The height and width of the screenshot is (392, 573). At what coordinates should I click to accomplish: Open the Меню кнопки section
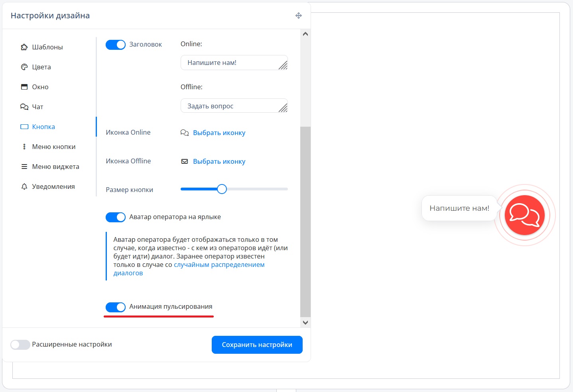tap(53, 147)
